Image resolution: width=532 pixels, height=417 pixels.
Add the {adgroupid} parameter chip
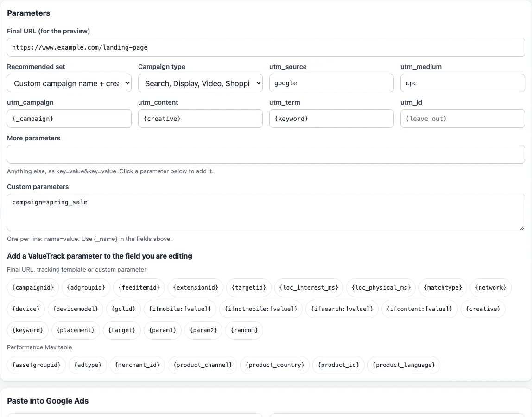click(86, 288)
